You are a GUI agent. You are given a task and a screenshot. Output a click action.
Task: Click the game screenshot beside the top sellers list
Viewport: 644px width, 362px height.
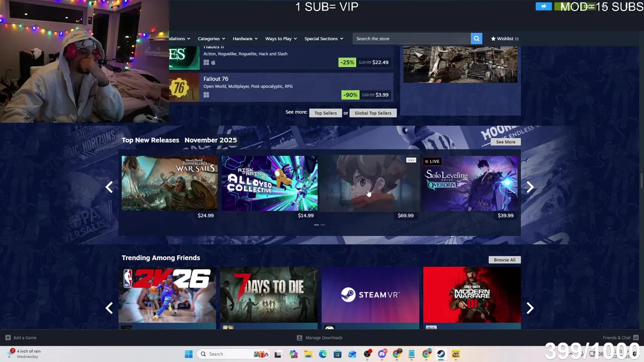click(x=460, y=64)
